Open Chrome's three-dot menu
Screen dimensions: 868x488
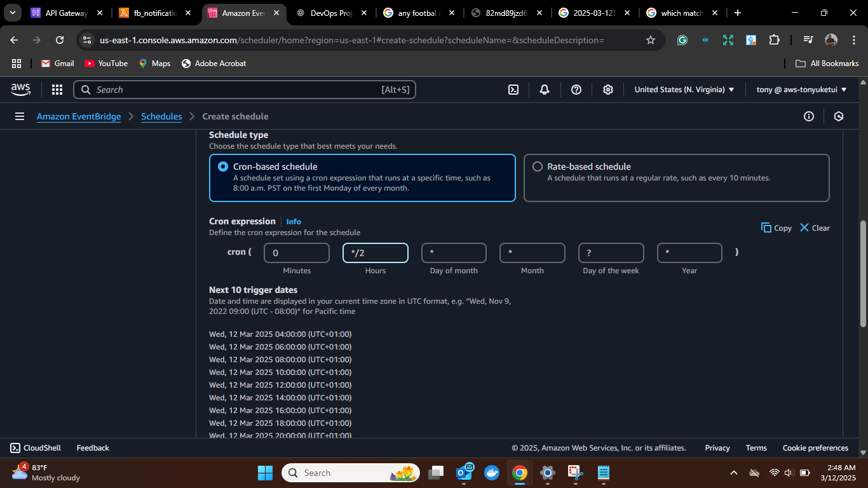[x=853, y=40]
